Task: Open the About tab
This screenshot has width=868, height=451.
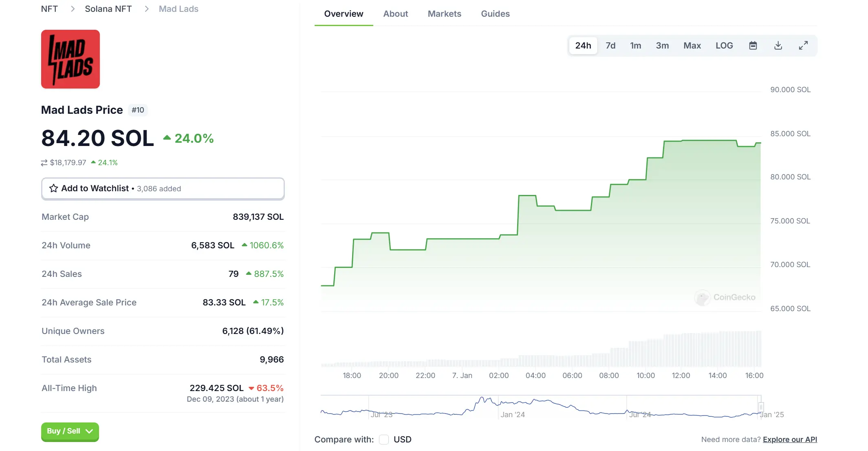Action: click(395, 13)
